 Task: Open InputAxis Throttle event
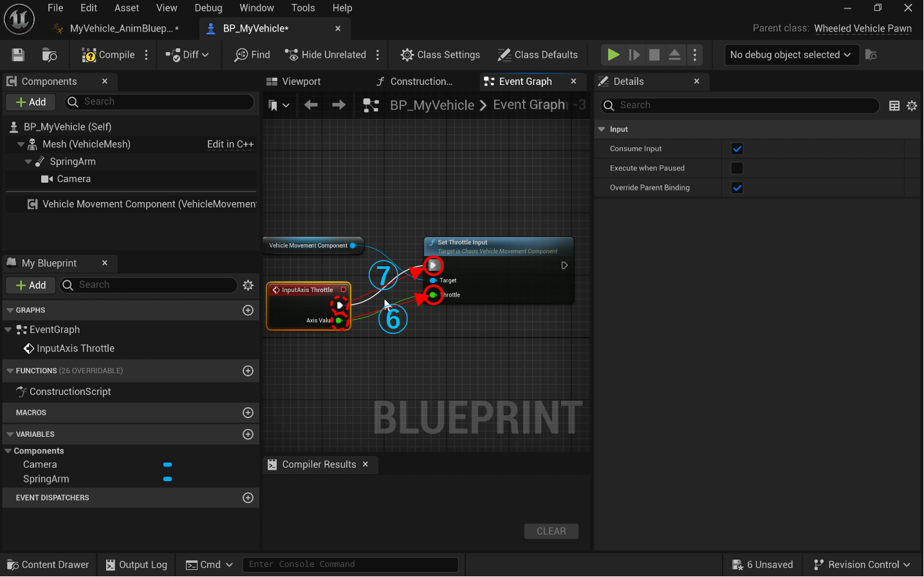[75, 348]
